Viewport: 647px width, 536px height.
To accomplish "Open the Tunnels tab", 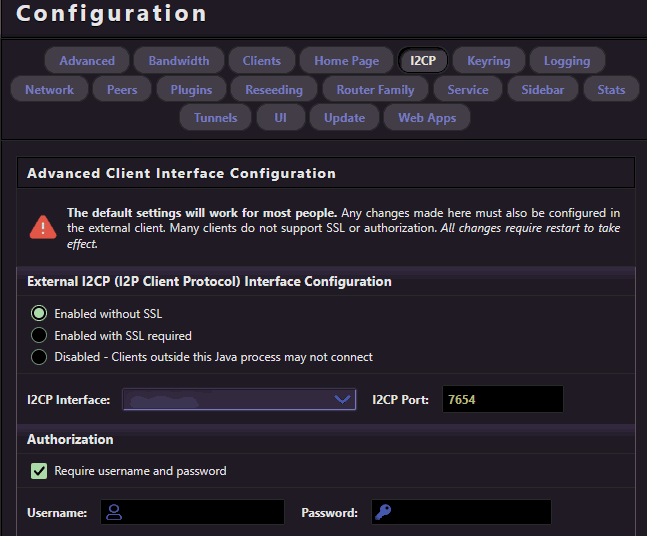I will [x=215, y=118].
